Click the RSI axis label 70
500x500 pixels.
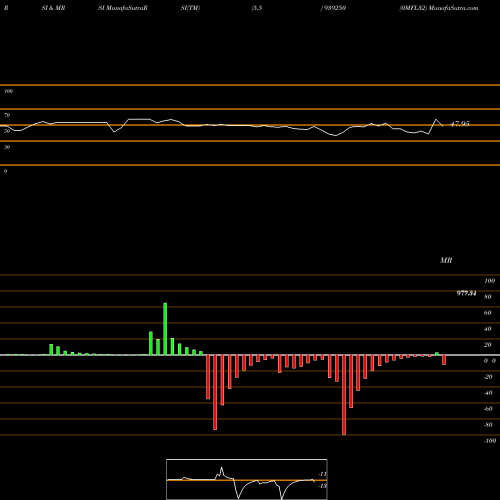tap(7, 115)
